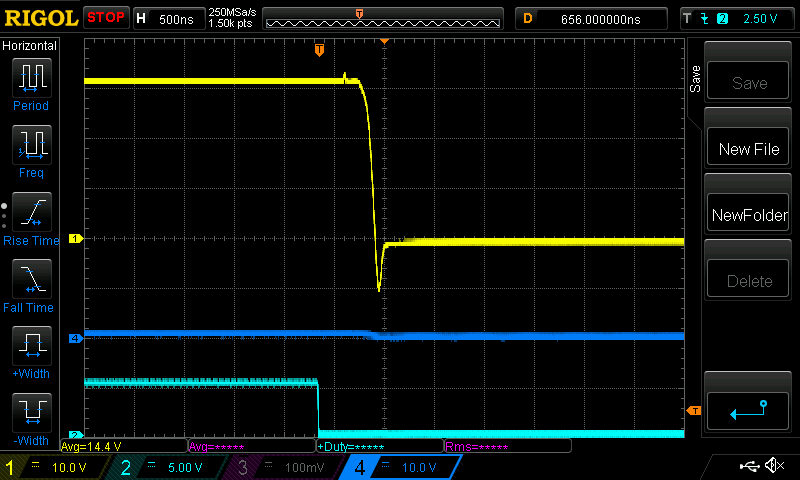Click the orange trigger position marker at top
The image size is (800, 480).
(319, 49)
